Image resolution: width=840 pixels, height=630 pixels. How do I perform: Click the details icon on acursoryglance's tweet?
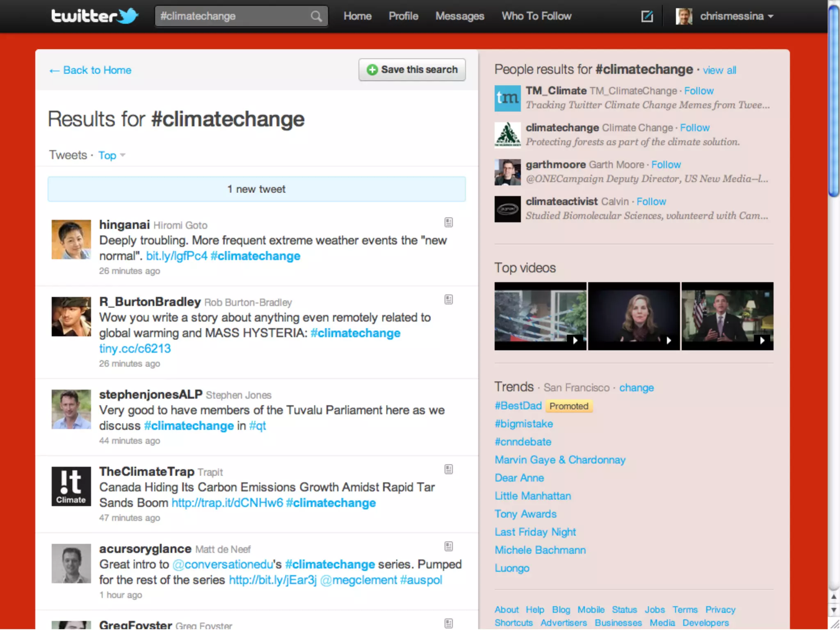tap(449, 546)
